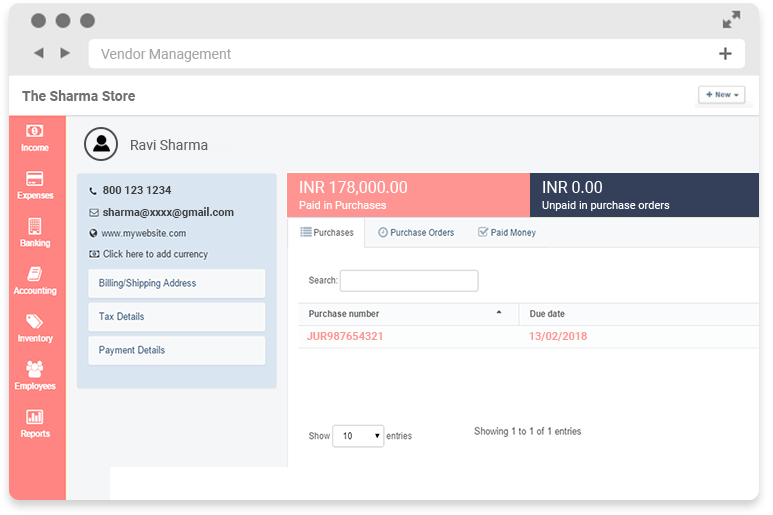Open the Expenses section in sidebar
Screen dimensions: 773x515
tap(35, 185)
